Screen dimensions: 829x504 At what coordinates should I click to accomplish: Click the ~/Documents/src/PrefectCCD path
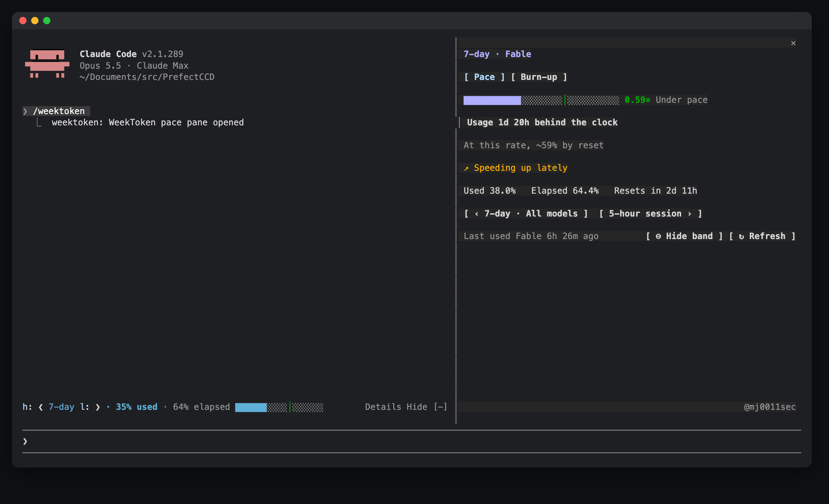click(x=147, y=77)
